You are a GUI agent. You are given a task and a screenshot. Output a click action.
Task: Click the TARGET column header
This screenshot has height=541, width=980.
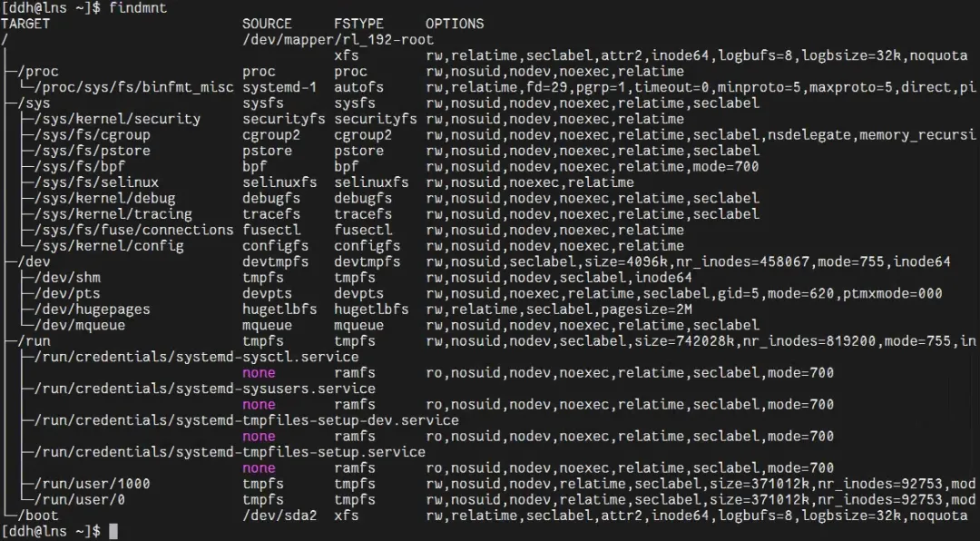coord(26,24)
